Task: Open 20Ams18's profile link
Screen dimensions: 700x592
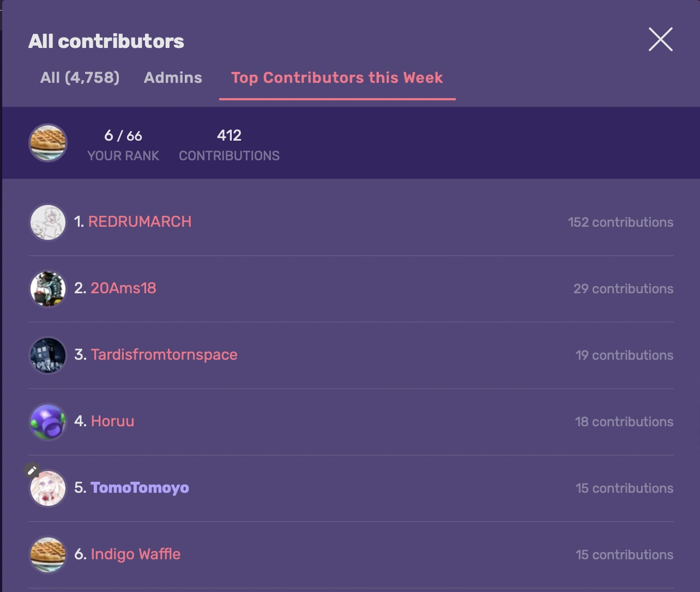Action: [x=123, y=288]
